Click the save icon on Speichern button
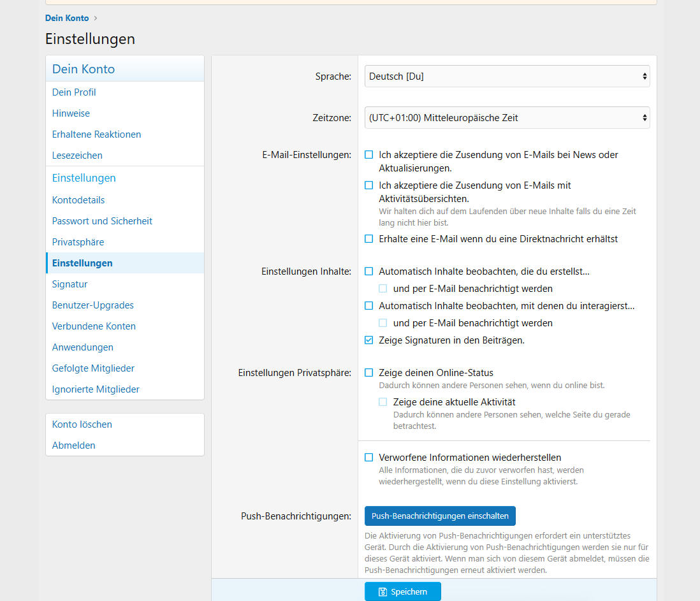 click(x=383, y=591)
